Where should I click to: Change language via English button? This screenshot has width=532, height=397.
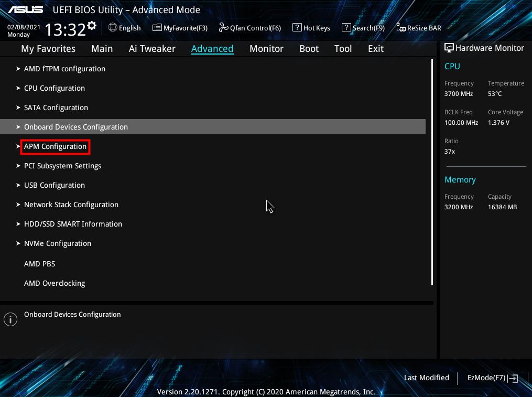pos(125,28)
